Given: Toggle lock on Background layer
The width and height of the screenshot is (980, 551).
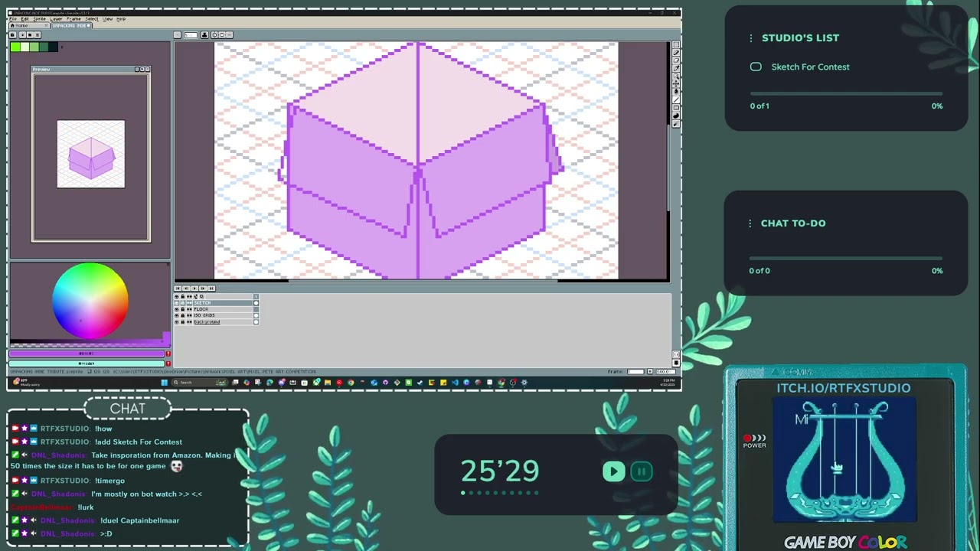Looking at the screenshot, I should [x=183, y=322].
